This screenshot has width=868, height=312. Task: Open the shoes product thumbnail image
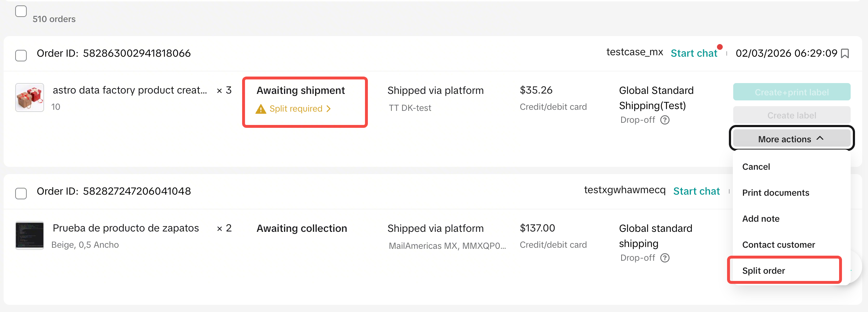(30, 235)
